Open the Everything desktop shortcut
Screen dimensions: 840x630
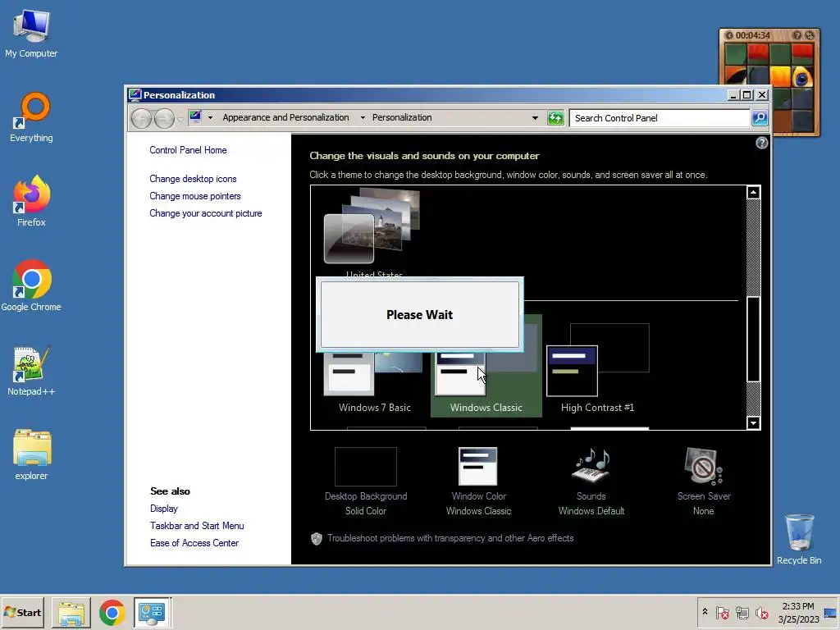coord(31,117)
